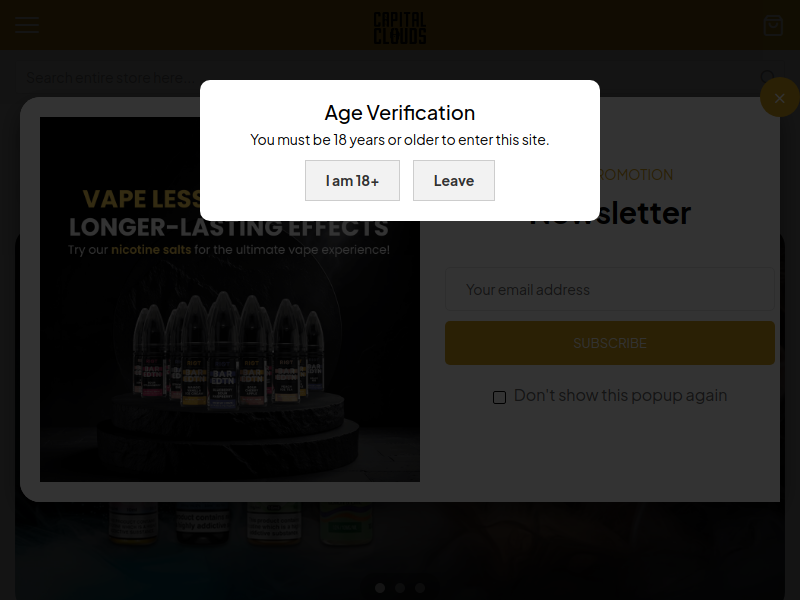Click the search magnifier icon

coord(767,78)
